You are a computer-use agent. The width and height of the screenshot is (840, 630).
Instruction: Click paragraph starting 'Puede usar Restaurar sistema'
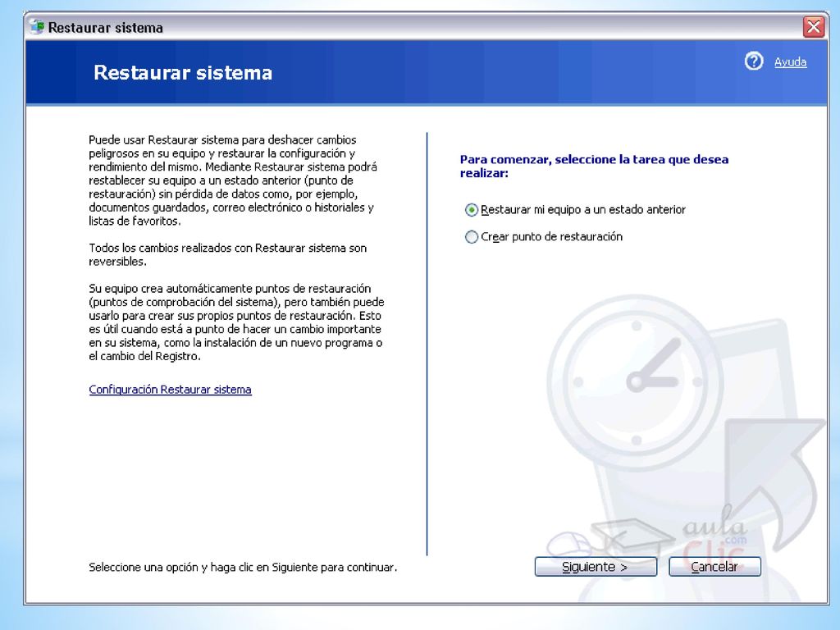232,180
